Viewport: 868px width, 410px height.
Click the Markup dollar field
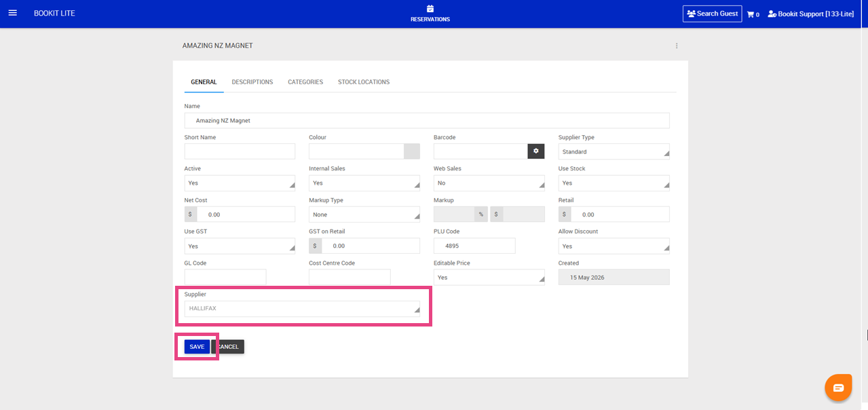pos(524,215)
